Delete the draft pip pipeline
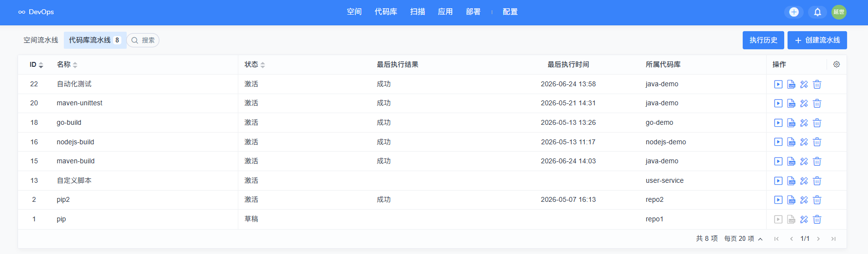Viewport: 868px width, 254px height. coord(817,219)
